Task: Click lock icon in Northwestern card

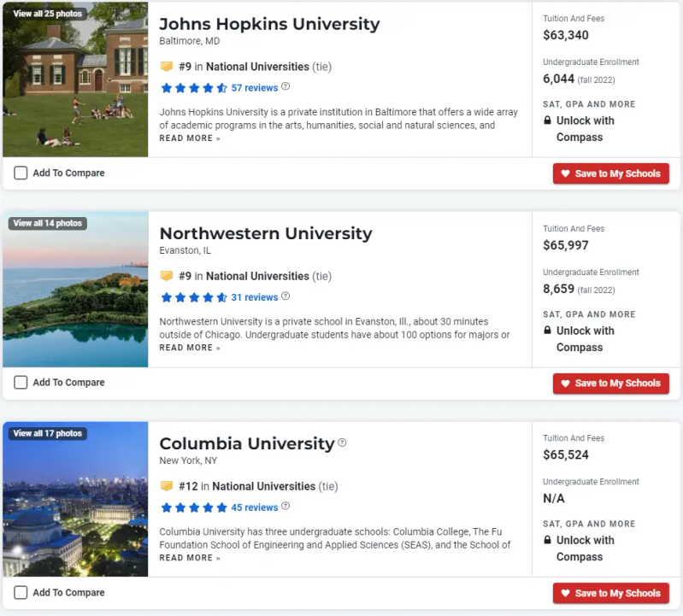Action: (548, 331)
